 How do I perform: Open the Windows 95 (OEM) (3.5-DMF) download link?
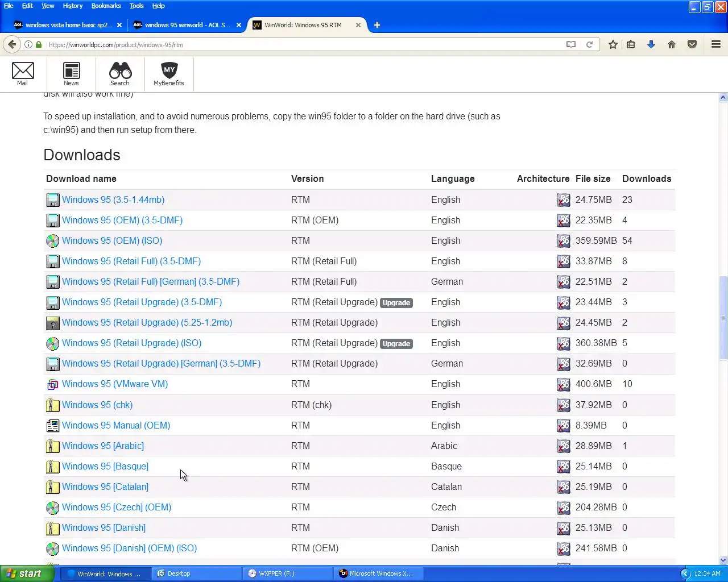[122, 220]
